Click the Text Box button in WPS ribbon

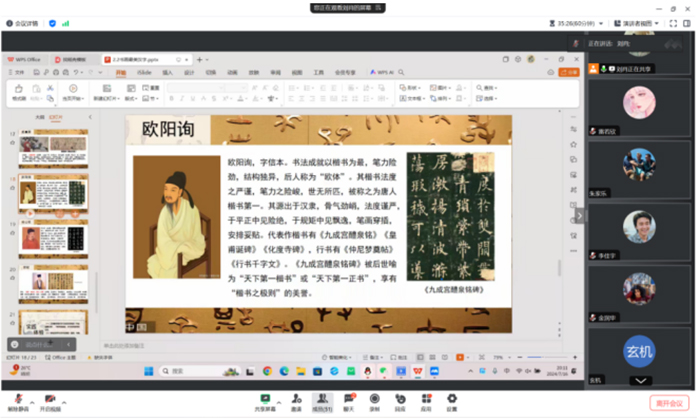coord(410,99)
